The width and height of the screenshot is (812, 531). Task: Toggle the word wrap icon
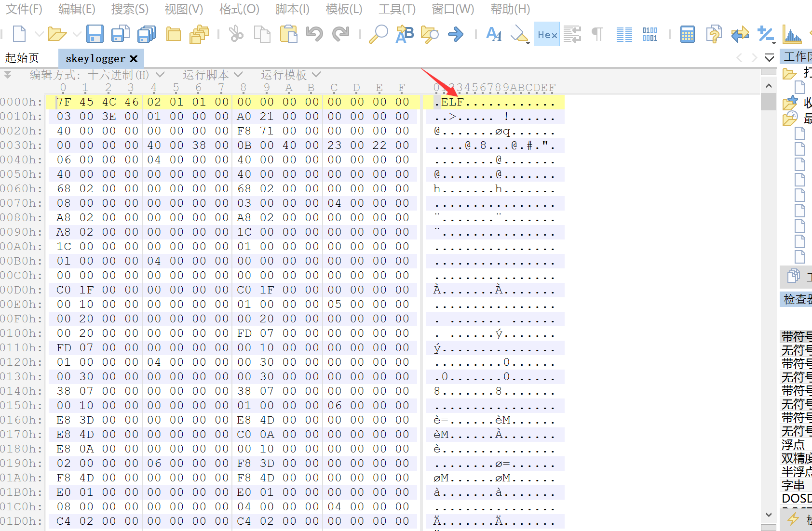[572, 34]
